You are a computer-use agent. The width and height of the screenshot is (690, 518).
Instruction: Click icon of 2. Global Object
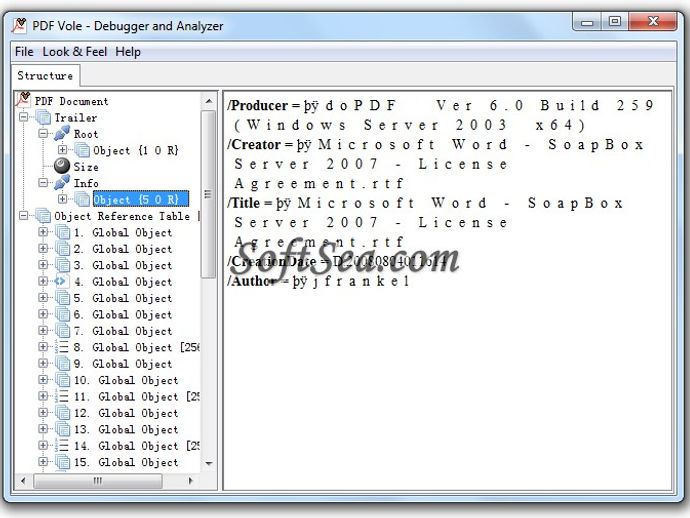coord(62,249)
